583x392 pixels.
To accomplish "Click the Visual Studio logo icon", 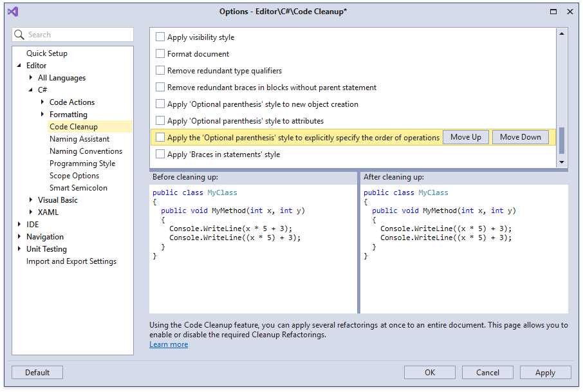I will point(13,12).
